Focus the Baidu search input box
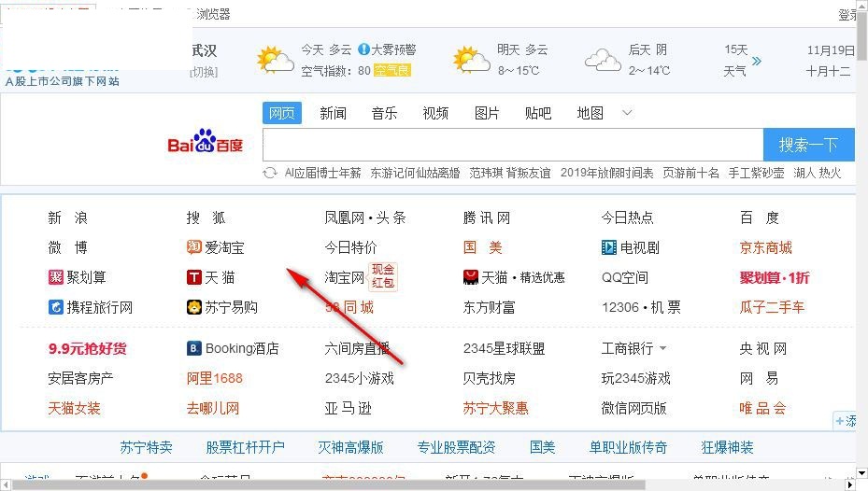Screen dimensions: 868x491 tap(512, 145)
